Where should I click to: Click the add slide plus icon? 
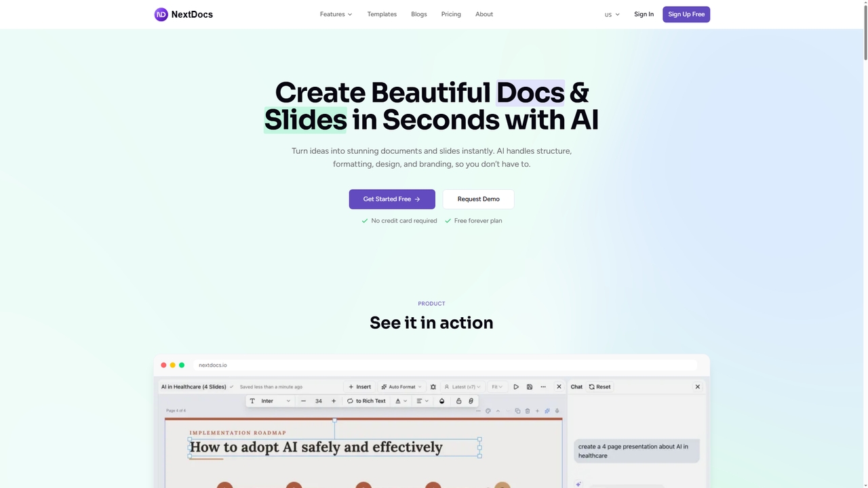click(x=538, y=411)
